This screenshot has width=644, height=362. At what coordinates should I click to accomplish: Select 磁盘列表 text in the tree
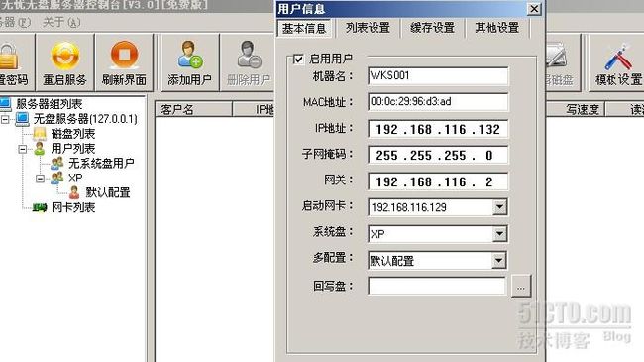pyautogui.click(x=73, y=134)
